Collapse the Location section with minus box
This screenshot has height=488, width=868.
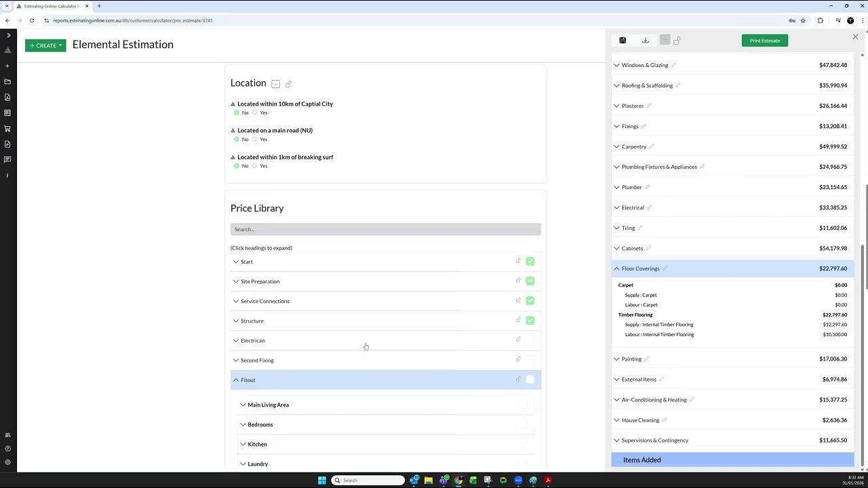(275, 84)
